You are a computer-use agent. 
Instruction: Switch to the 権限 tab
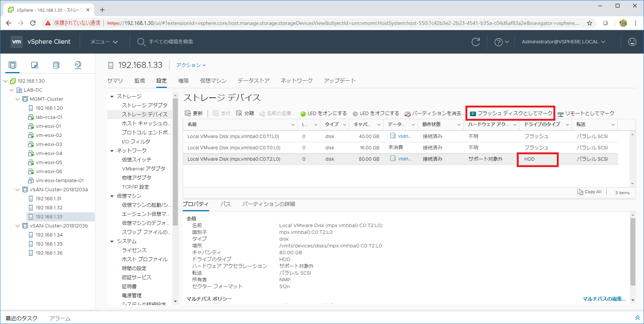pos(183,81)
